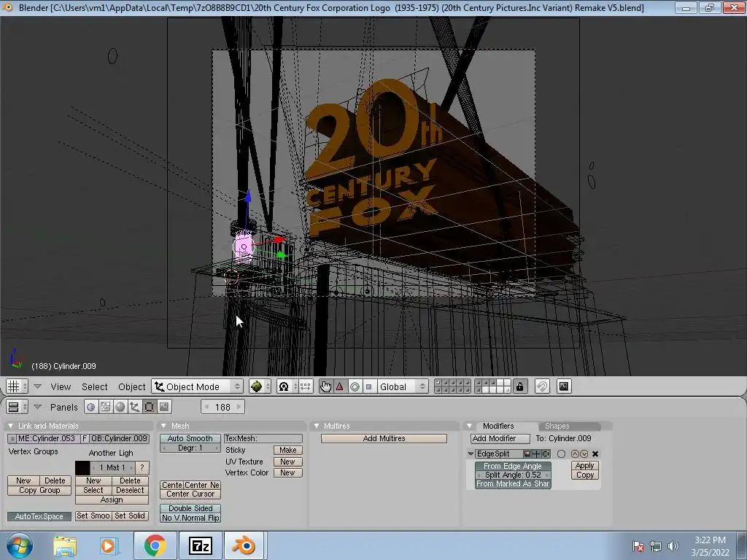Collapse the Link and Materials panel

10,426
